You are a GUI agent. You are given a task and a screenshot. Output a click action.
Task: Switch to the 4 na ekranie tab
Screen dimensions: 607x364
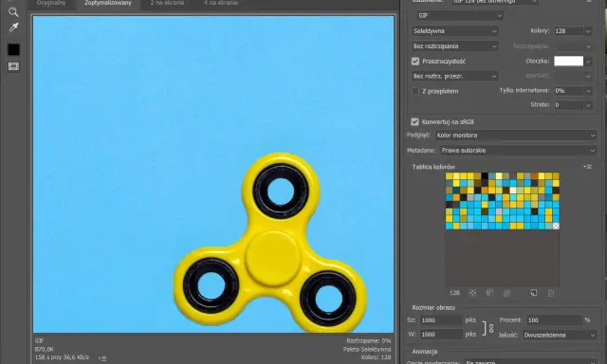point(221,3)
